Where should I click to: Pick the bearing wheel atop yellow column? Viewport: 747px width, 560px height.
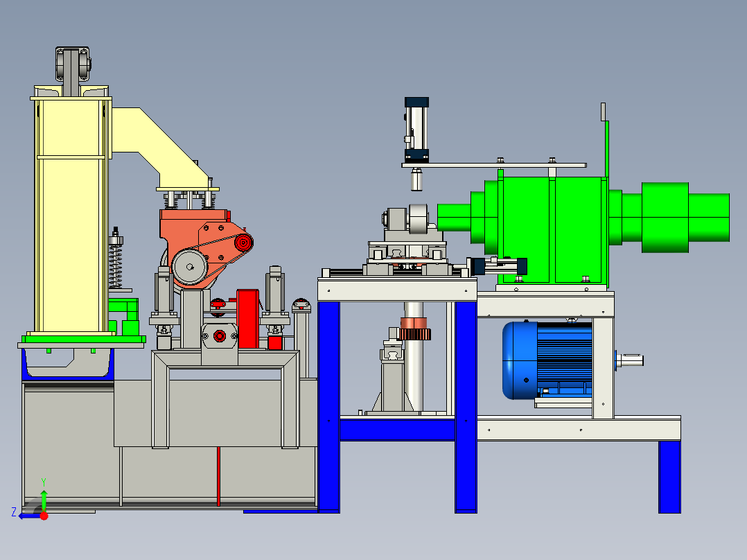pos(72,65)
